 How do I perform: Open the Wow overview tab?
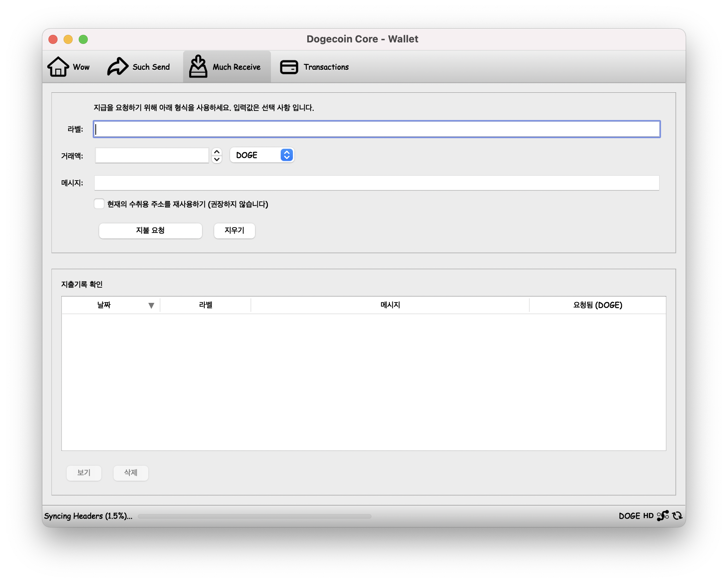point(69,67)
